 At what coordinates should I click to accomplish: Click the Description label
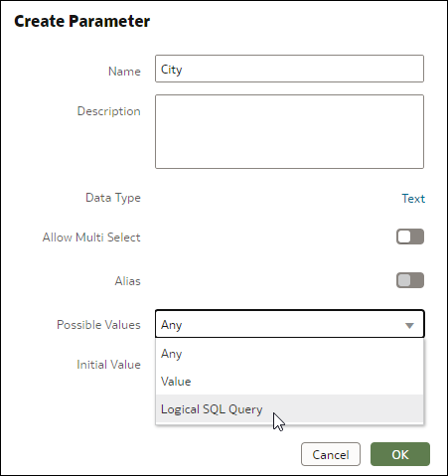(109, 111)
